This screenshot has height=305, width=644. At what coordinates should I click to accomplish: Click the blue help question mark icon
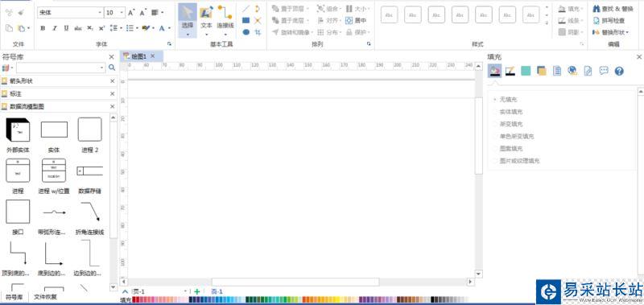coord(619,71)
